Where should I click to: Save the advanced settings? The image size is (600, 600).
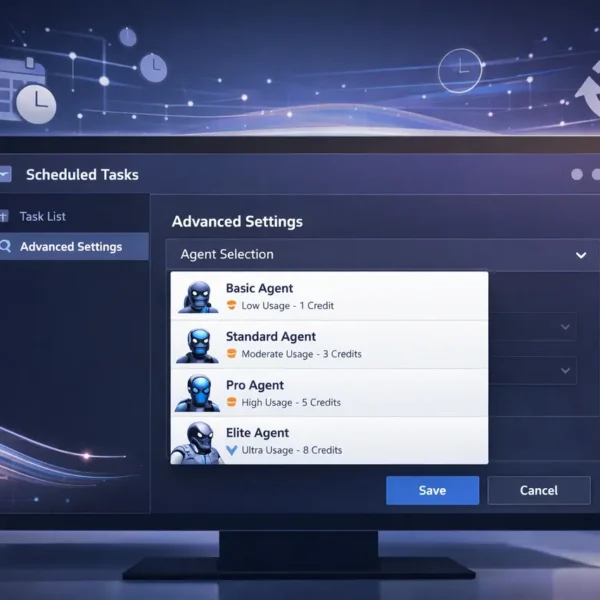432,491
